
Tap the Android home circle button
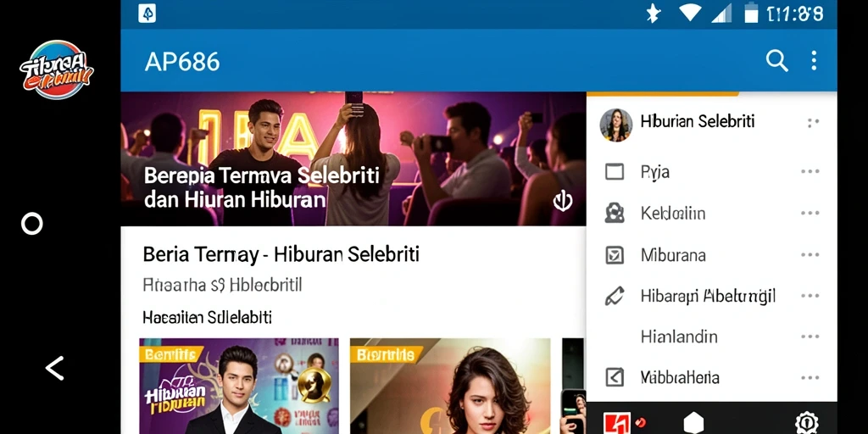31,224
